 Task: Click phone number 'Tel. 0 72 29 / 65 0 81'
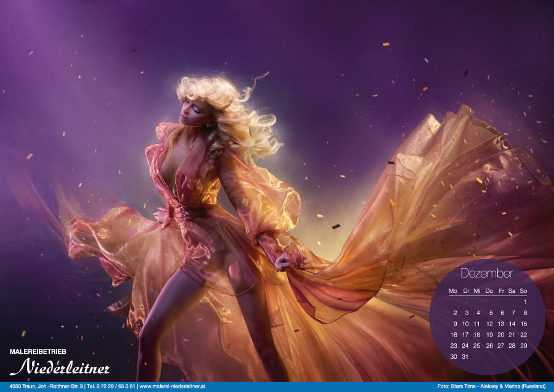[111, 386]
